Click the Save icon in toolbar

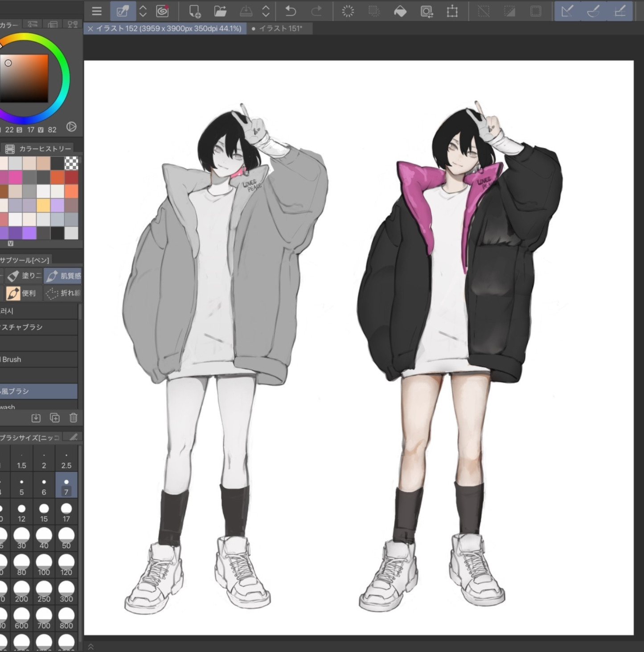[246, 11]
